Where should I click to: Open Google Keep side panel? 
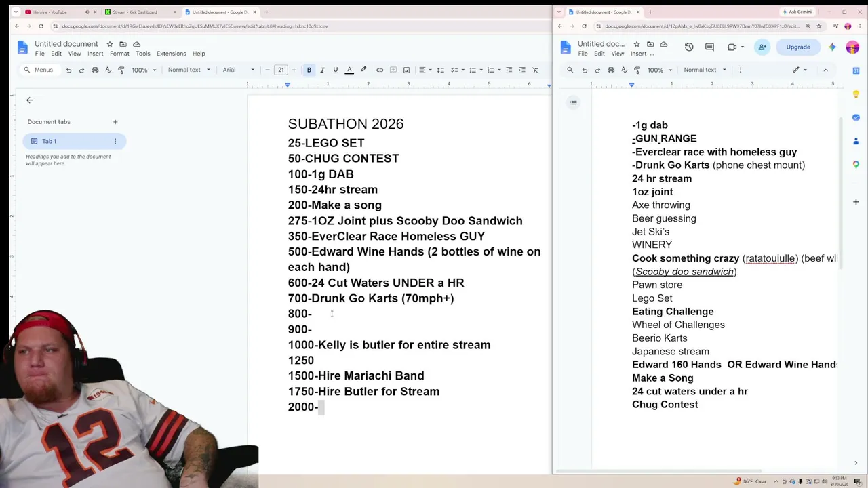[x=856, y=94]
